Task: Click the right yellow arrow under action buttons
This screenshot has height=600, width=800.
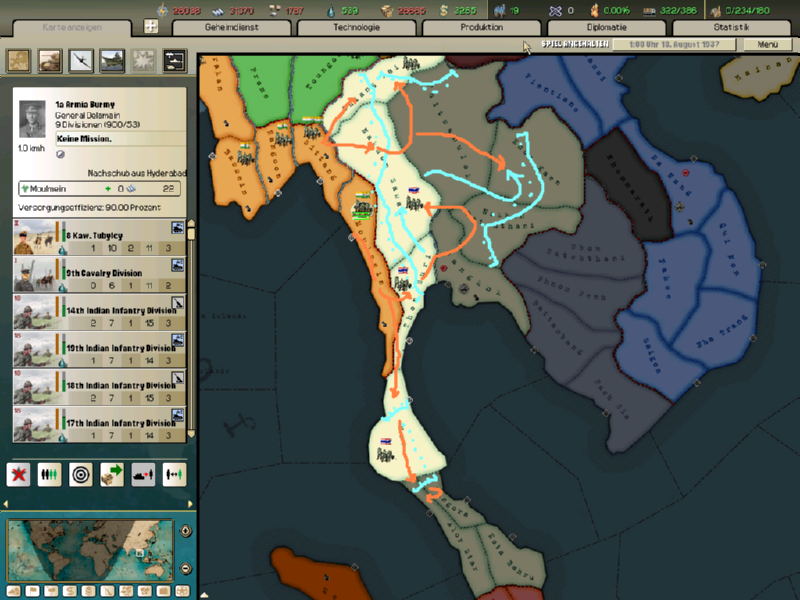Action: pos(190,504)
